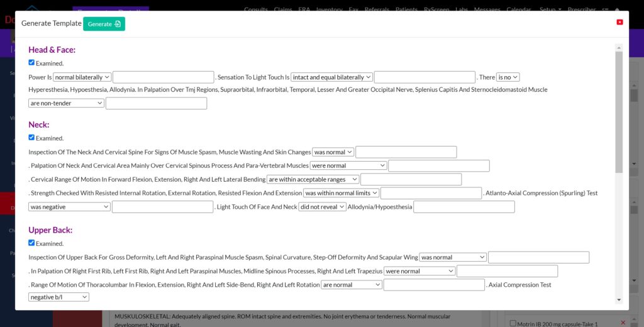Viewport: 644px width, 327px height.
Task: Open Consults in the background menu bar
Action: [256, 9]
